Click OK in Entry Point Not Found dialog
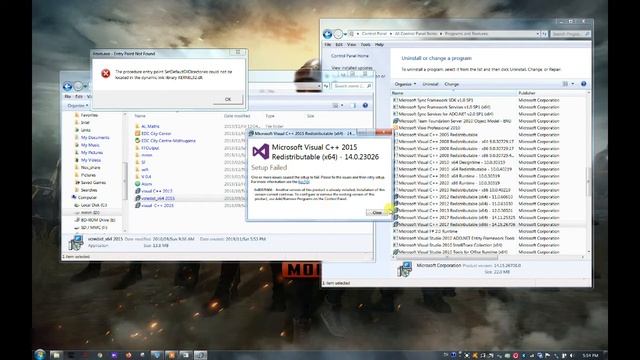Viewport: 640px width, 360px height. (x=228, y=99)
